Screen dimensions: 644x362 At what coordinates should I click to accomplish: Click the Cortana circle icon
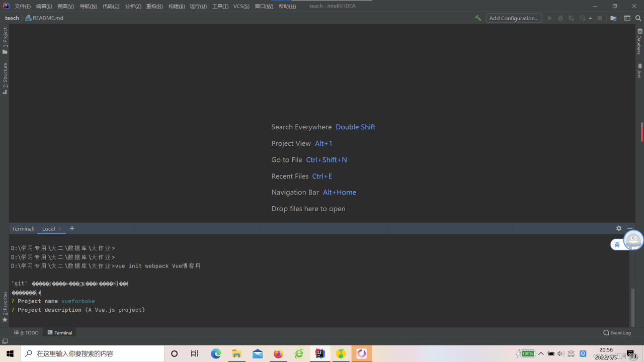174,353
